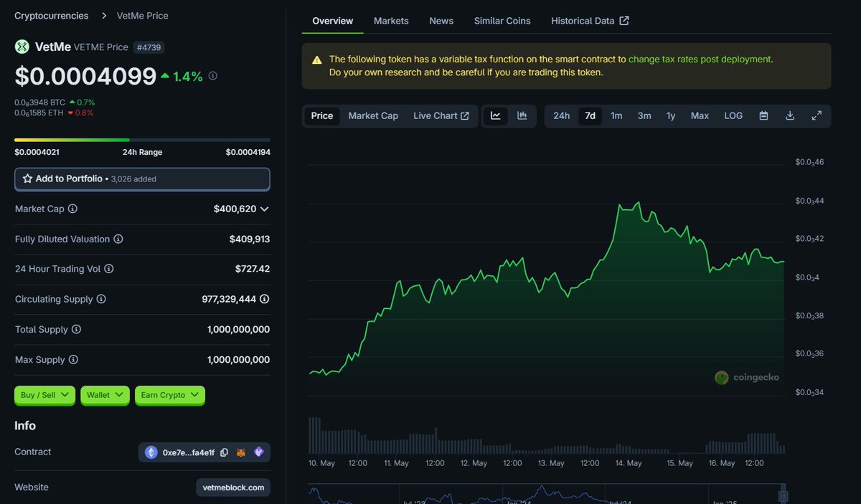Copy the contract address icon
Screen dimensions: 861x504
(x=225, y=452)
